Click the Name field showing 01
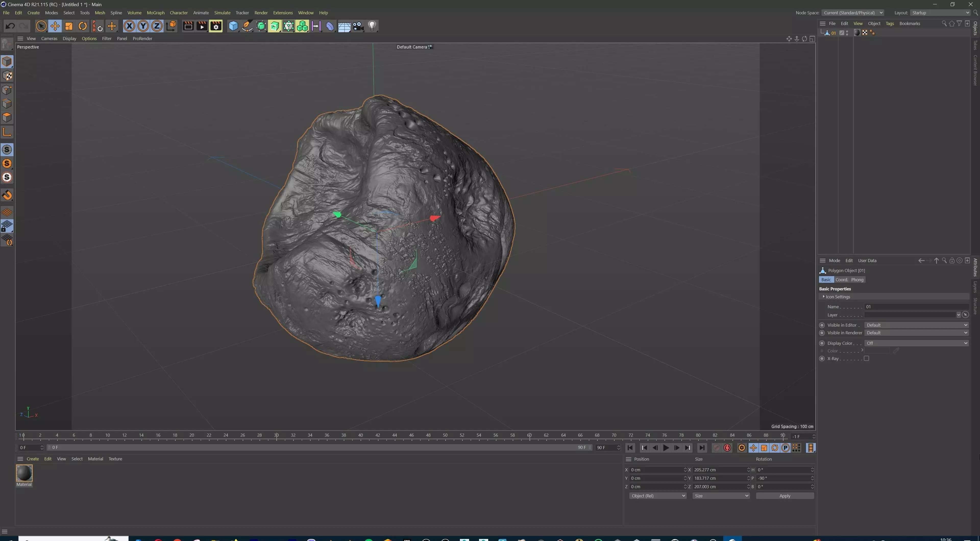 pos(916,307)
